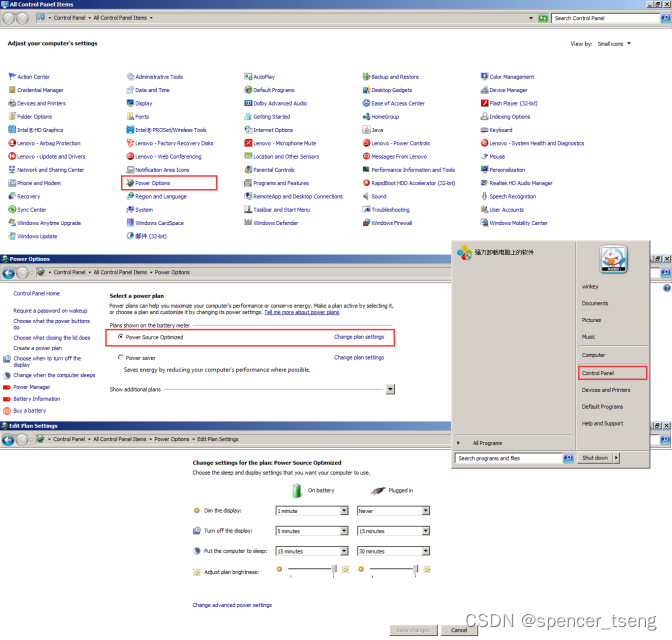This screenshot has width=672, height=640.
Task: Click search icon in Start menu search box
Action: [568, 458]
